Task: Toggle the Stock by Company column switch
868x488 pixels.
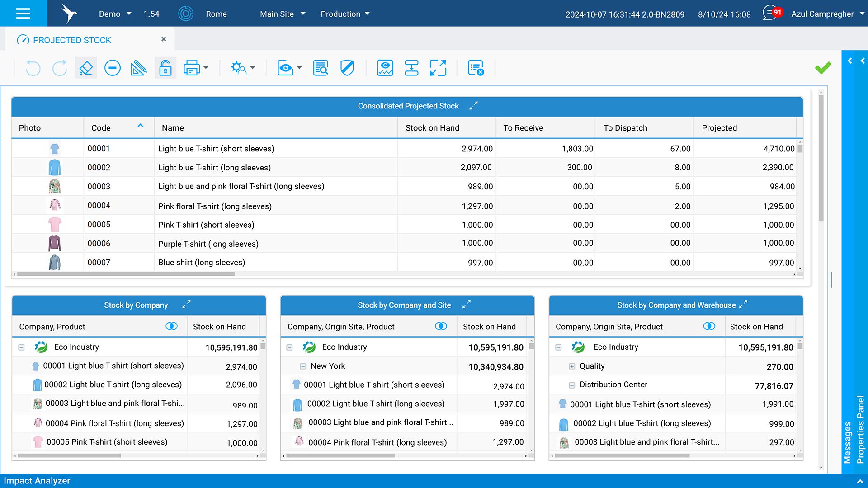Action: click(x=171, y=326)
